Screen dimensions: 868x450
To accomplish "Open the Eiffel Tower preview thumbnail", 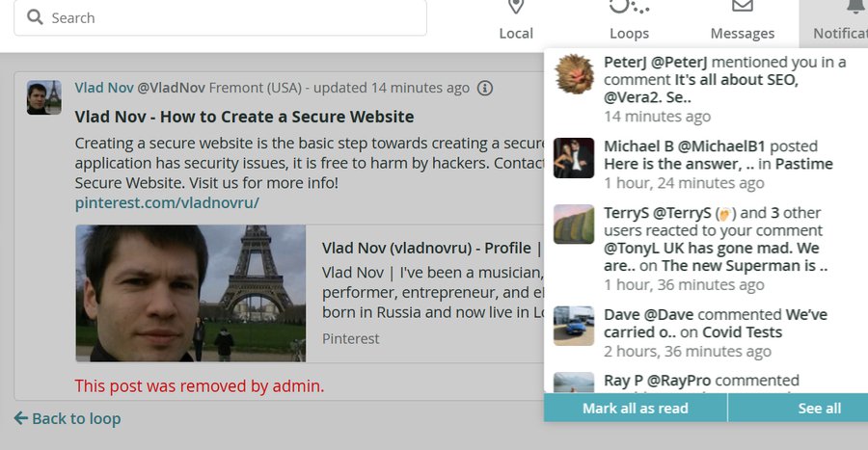I will pyautogui.click(x=190, y=293).
